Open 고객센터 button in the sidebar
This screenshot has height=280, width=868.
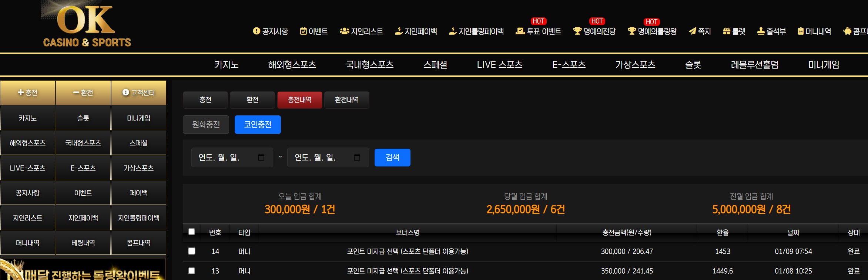(x=138, y=93)
